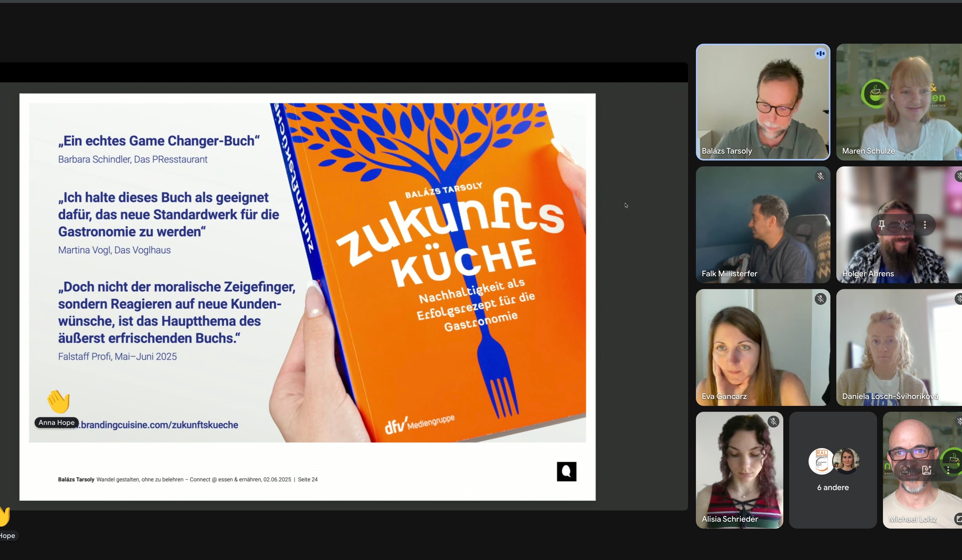Viewport: 962px width, 560px height.
Task: Click the RAL logo avatar in 6 andere tile
Action: 821,461
